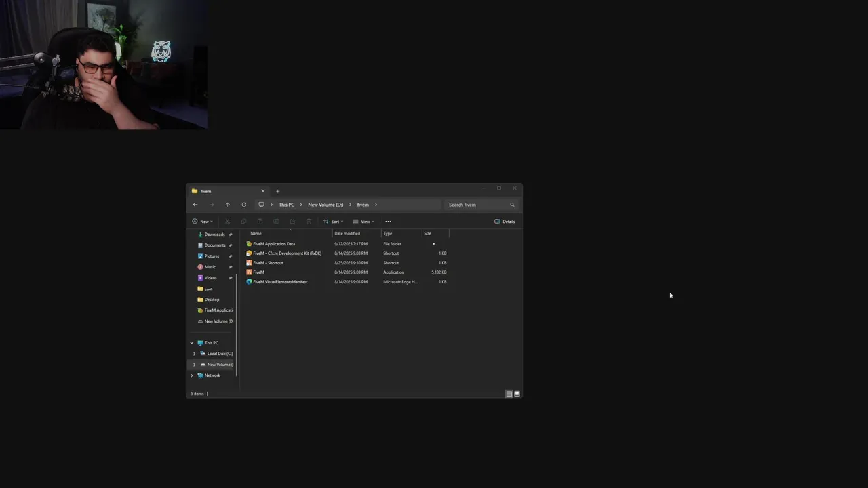Screen dimensions: 868x488
Task: Click the pin icon beside Documents
Action: [231, 245]
